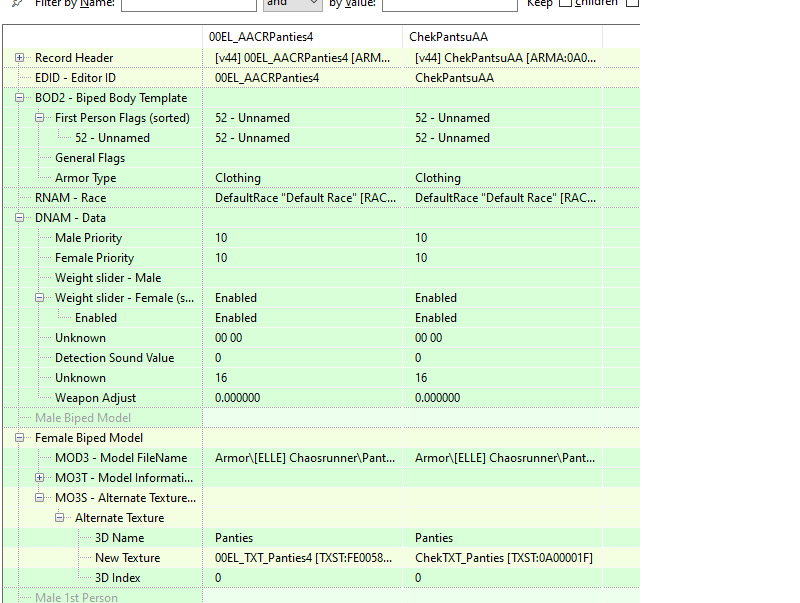Collapse the DNAM - Data node
Screen dimensions: 800x603
click(x=19, y=218)
